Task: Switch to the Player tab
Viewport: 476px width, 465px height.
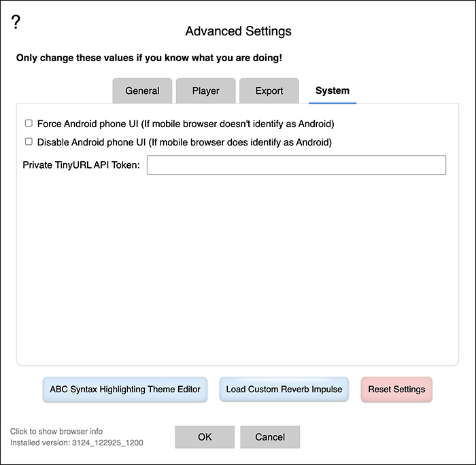Action: click(205, 90)
